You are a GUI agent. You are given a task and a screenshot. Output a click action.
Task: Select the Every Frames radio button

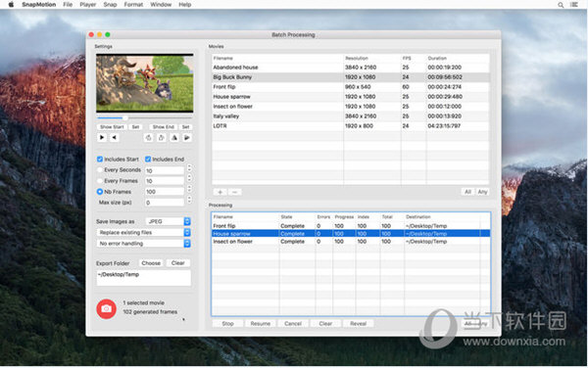pos(100,181)
